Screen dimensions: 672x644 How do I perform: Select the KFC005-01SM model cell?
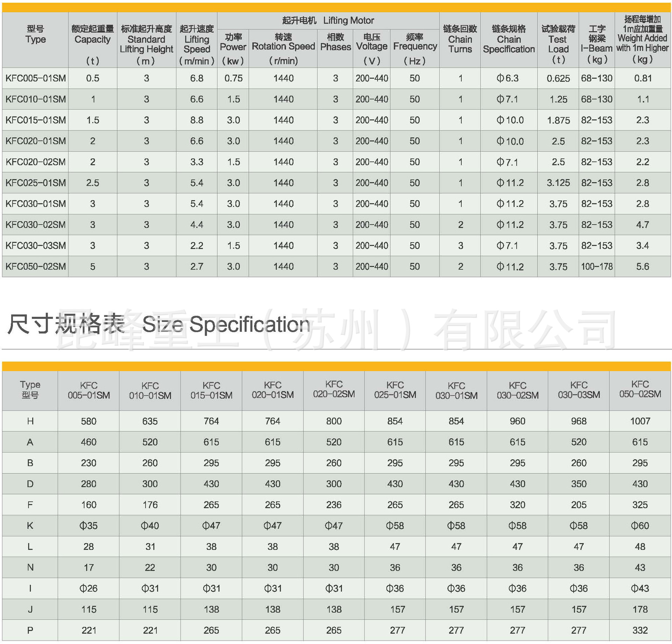coord(35,78)
